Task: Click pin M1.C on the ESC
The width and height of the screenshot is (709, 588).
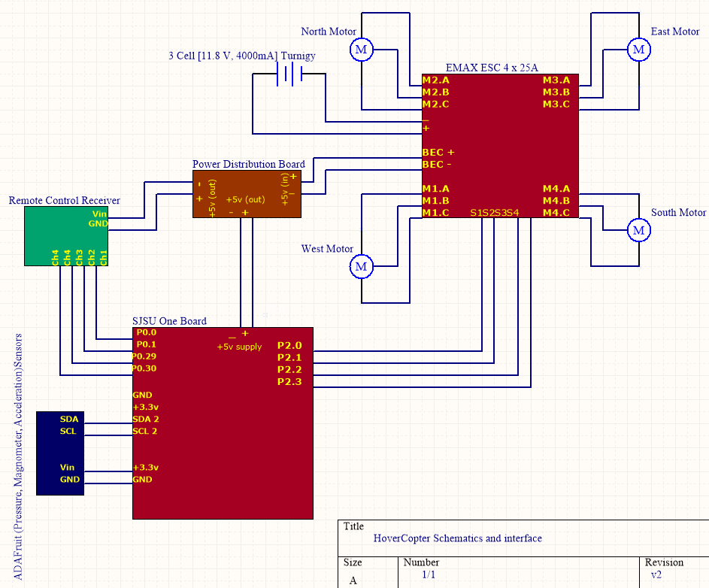Action: [x=436, y=213]
